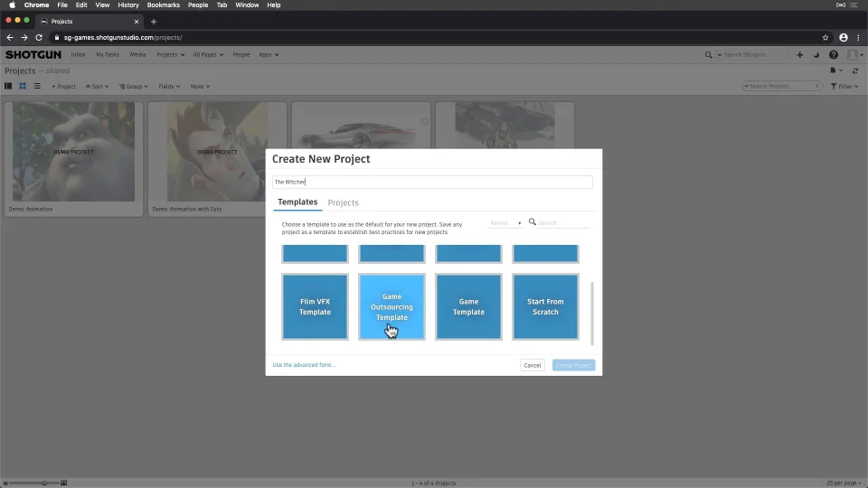
Task: Switch to detail card view mode
Action: (x=8, y=87)
